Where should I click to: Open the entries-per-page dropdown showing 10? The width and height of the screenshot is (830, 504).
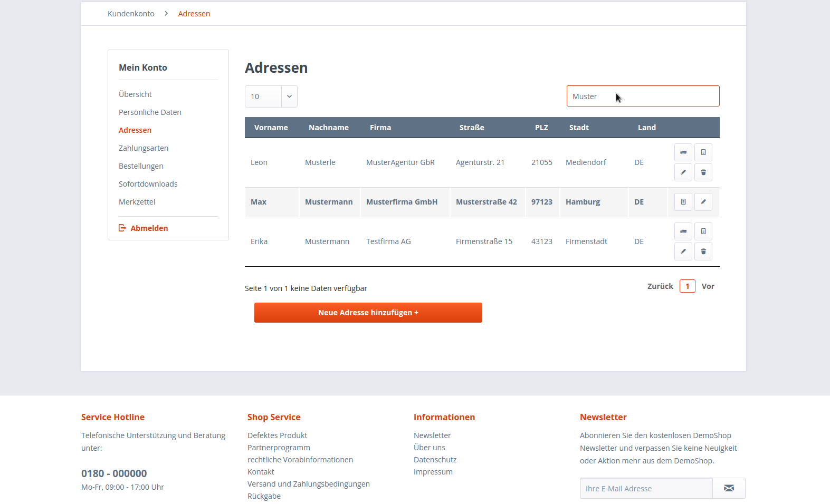[271, 96]
